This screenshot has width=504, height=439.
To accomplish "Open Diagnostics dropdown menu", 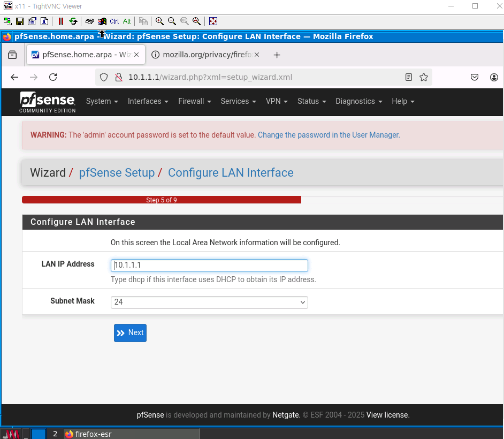I will [358, 101].
